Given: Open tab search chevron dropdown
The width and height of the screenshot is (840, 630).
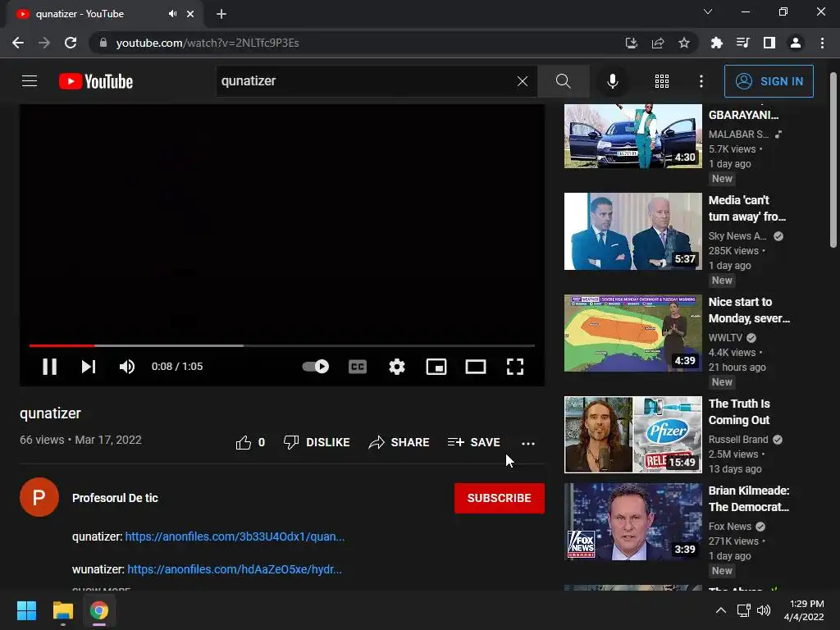Looking at the screenshot, I should click(x=708, y=11).
